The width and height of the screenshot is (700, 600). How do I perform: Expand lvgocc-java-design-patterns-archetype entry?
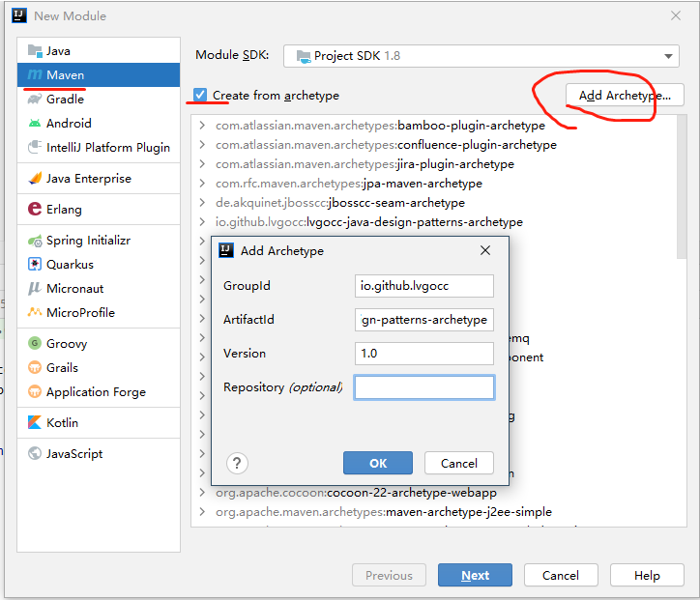point(202,221)
